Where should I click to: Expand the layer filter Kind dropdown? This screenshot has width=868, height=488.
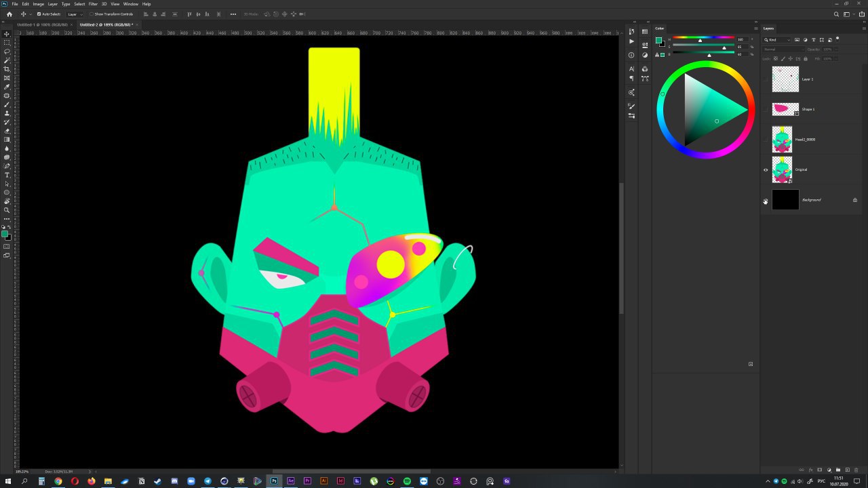pos(777,40)
